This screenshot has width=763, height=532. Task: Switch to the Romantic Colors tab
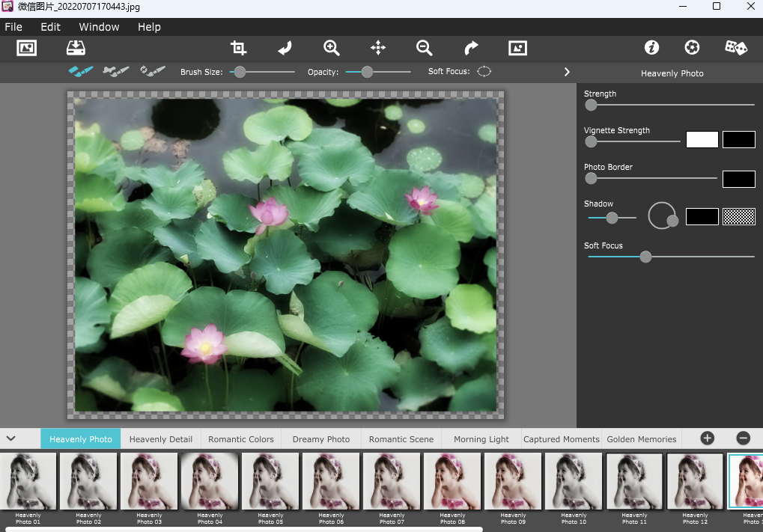241,439
